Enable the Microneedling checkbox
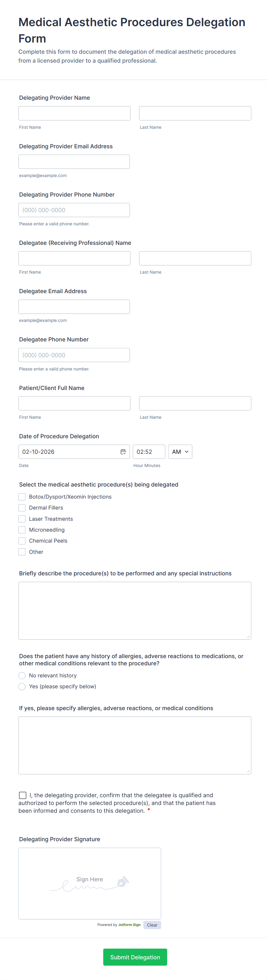The image size is (267, 980). point(22,530)
